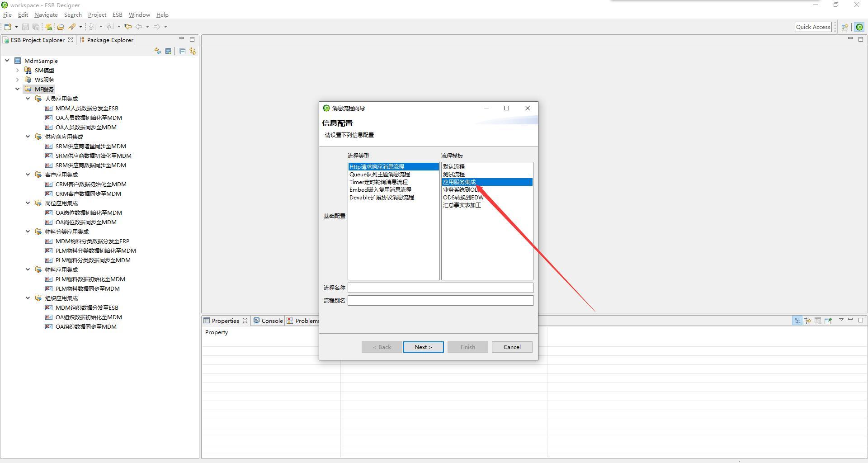868x463 pixels.
Task: Focus the Quick Access search field
Action: (x=813, y=27)
